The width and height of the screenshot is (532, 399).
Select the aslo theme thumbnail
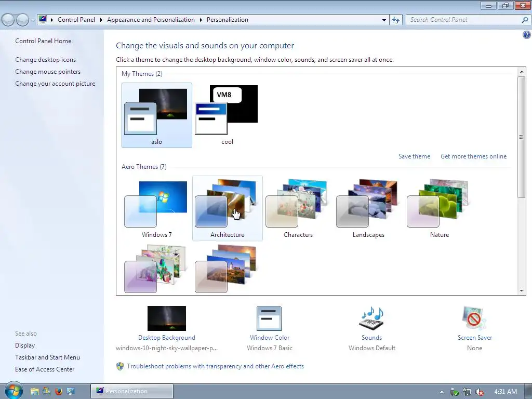156,115
